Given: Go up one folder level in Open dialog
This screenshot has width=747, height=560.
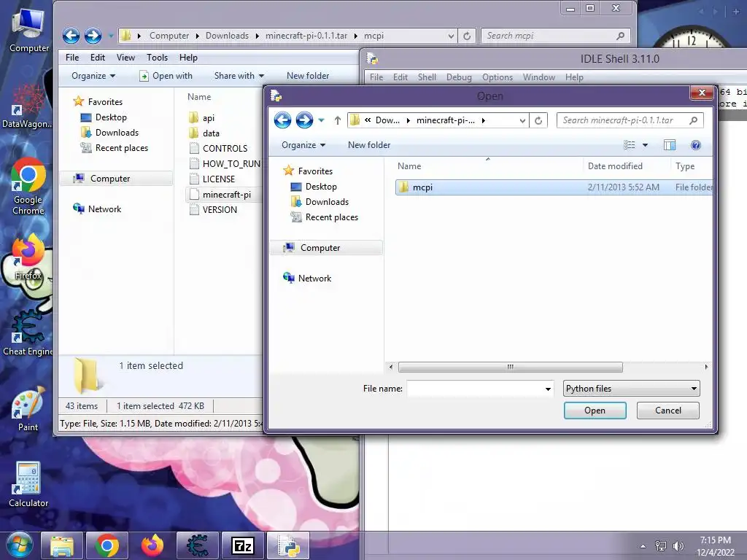Looking at the screenshot, I should 337,120.
